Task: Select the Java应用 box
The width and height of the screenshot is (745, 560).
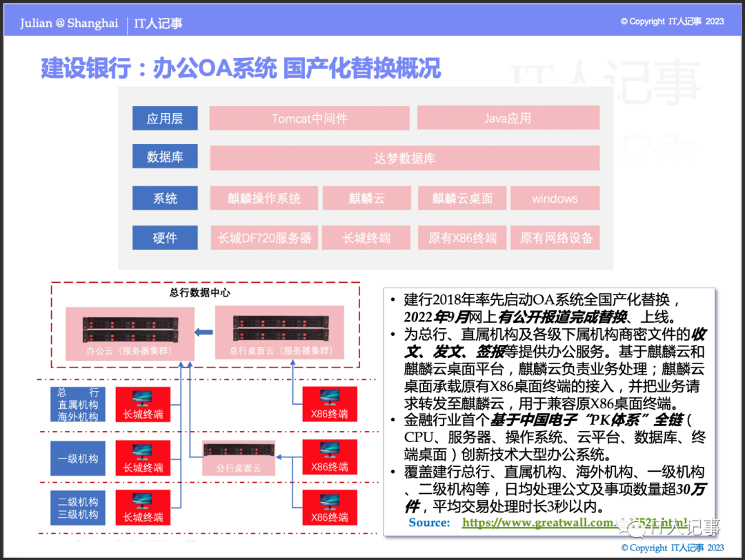Action: click(508, 118)
